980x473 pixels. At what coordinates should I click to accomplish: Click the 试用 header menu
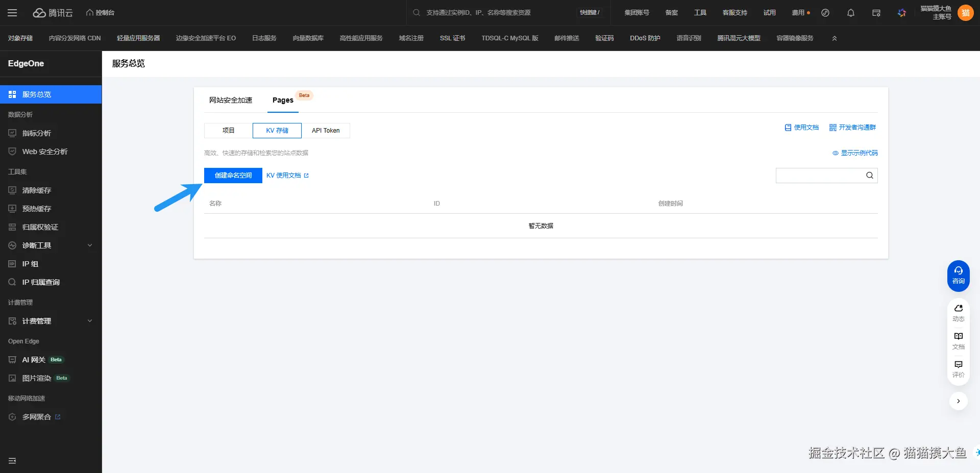[x=769, y=13]
